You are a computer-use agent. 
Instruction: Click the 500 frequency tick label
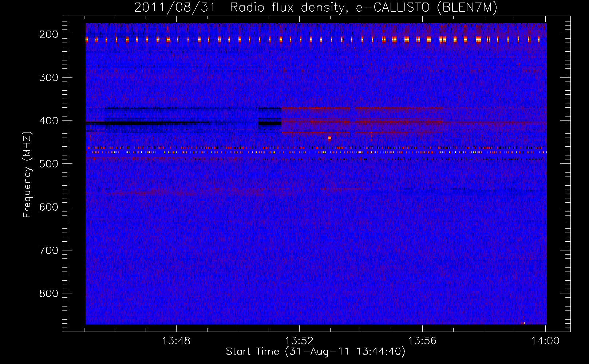click(x=49, y=164)
